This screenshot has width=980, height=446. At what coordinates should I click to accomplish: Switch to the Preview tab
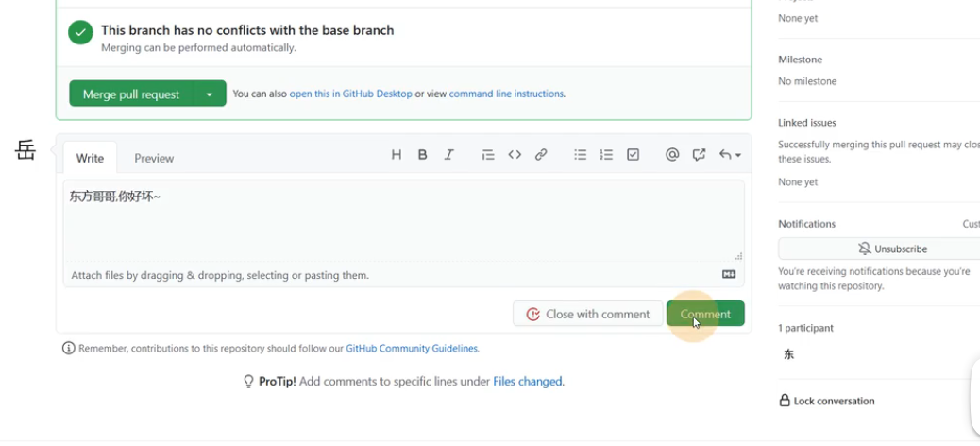pos(154,158)
